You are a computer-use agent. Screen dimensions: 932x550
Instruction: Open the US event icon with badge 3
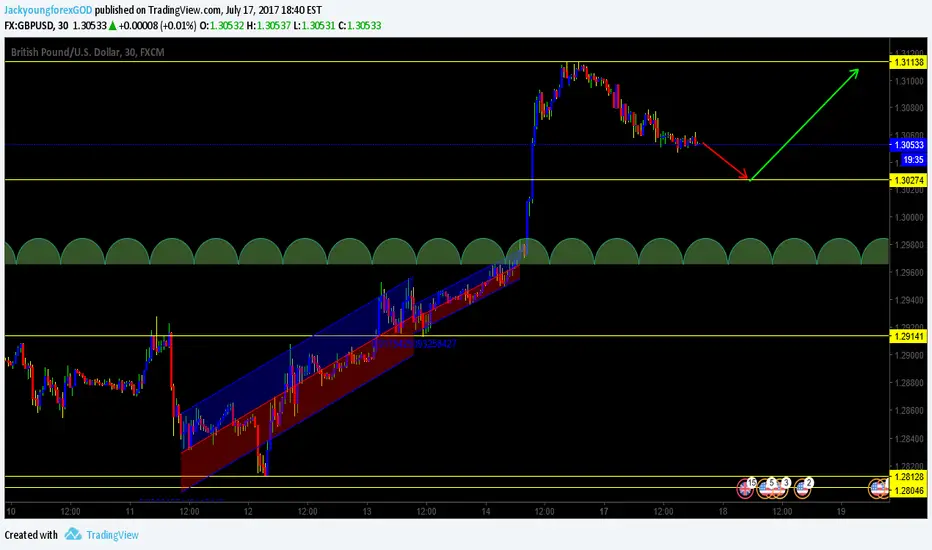tap(780, 489)
